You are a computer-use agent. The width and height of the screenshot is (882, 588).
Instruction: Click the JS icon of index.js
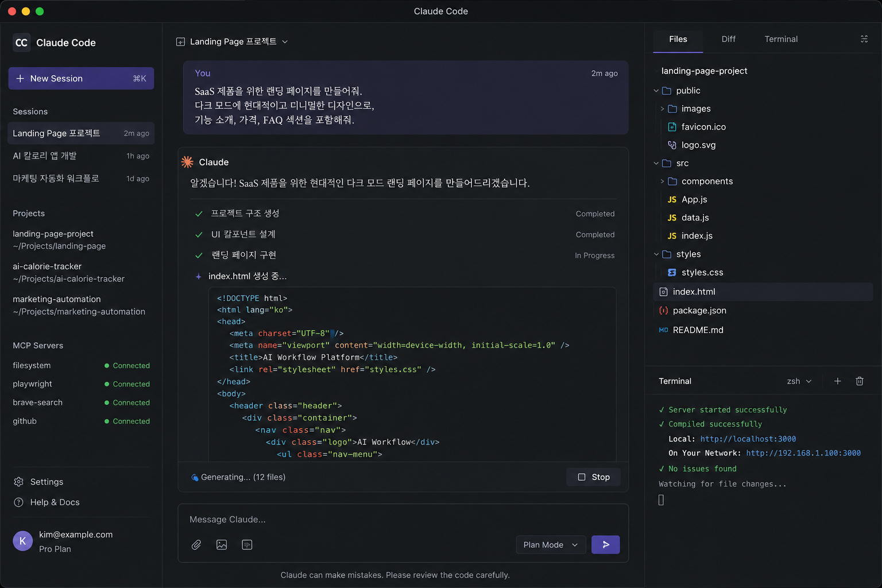(672, 236)
